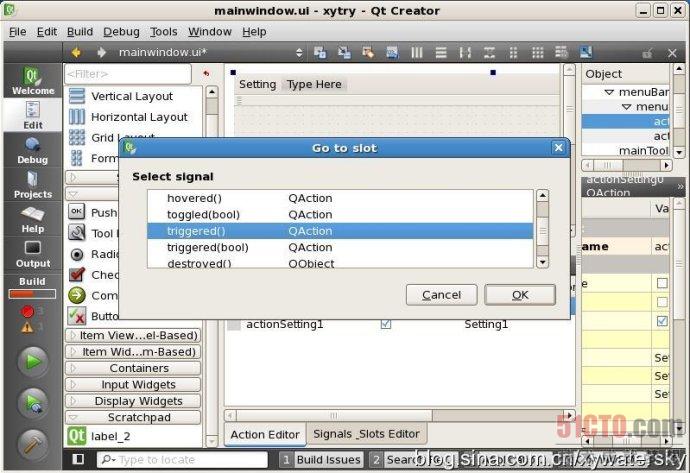The height and width of the screenshot is (473, 690).
Task: Select triggered(bool) signal in list
Action: 340,247
